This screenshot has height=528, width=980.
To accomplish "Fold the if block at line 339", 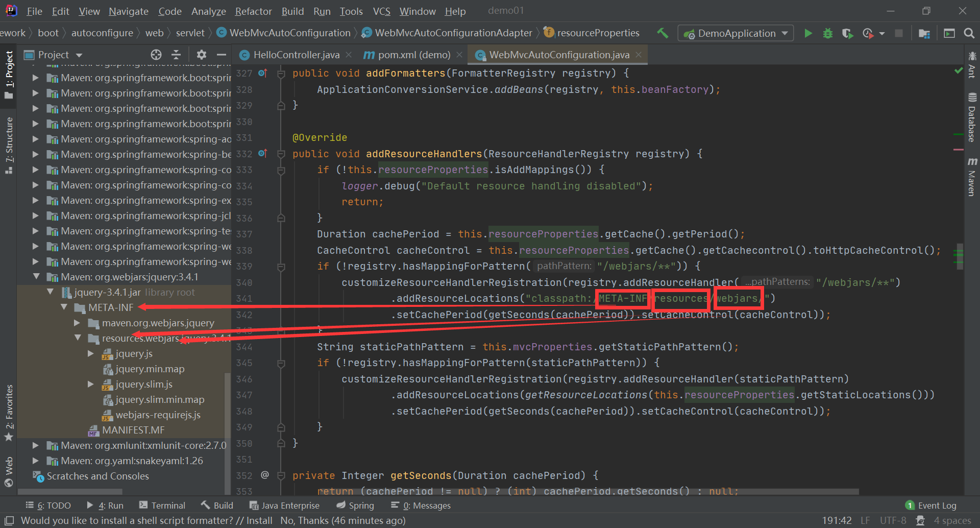I will pos(281,267).
